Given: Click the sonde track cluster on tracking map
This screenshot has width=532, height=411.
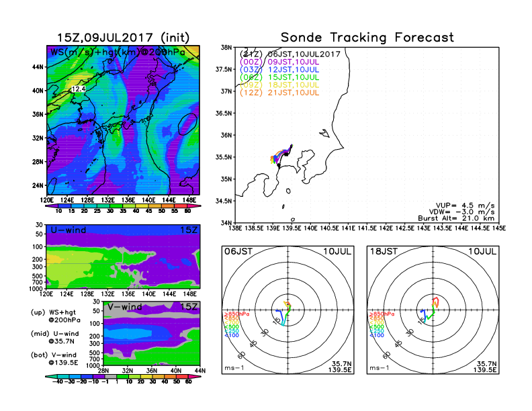Looking at the screenshot, I should (x=281, y=155).
